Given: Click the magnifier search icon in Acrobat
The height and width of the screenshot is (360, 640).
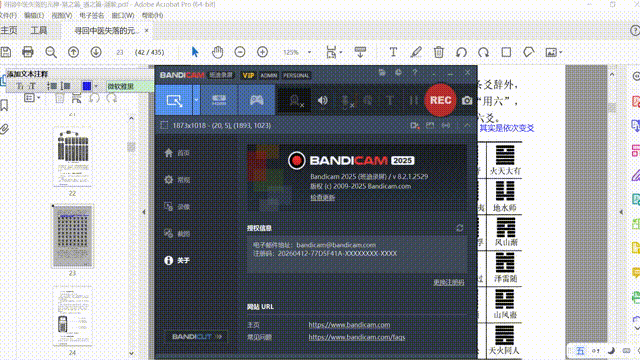Looking at the screenshot, I should 51,52.
